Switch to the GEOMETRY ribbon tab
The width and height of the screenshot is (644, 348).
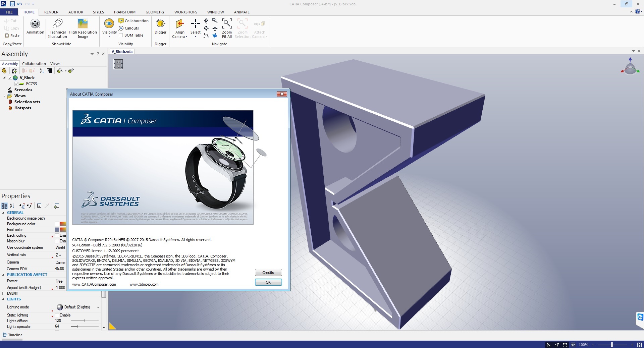[x=155, y=12]
